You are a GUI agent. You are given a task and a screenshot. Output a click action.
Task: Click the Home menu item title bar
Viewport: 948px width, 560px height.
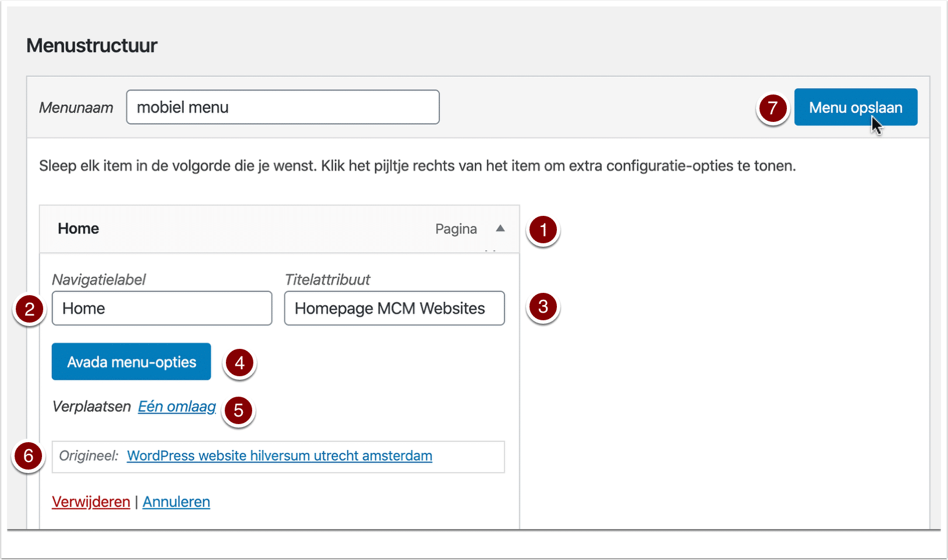(280, 229)
